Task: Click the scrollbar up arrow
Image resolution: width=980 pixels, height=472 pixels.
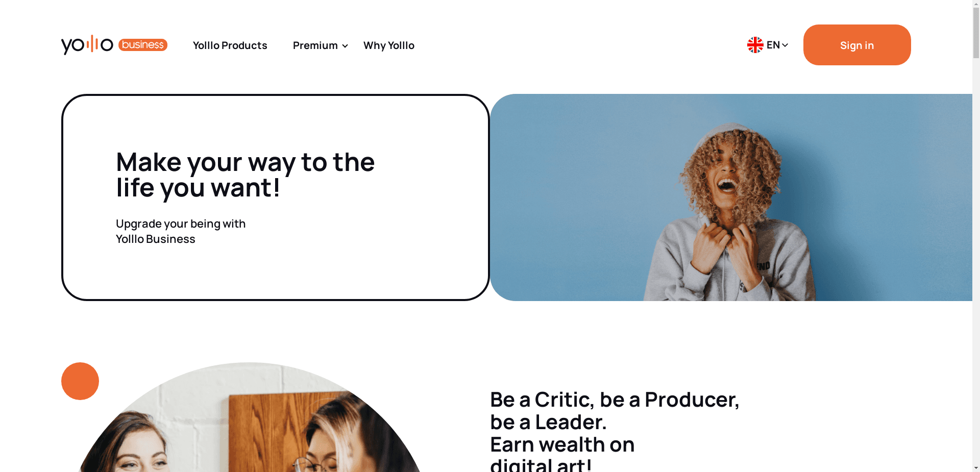Action: click(x=976, y=4)
